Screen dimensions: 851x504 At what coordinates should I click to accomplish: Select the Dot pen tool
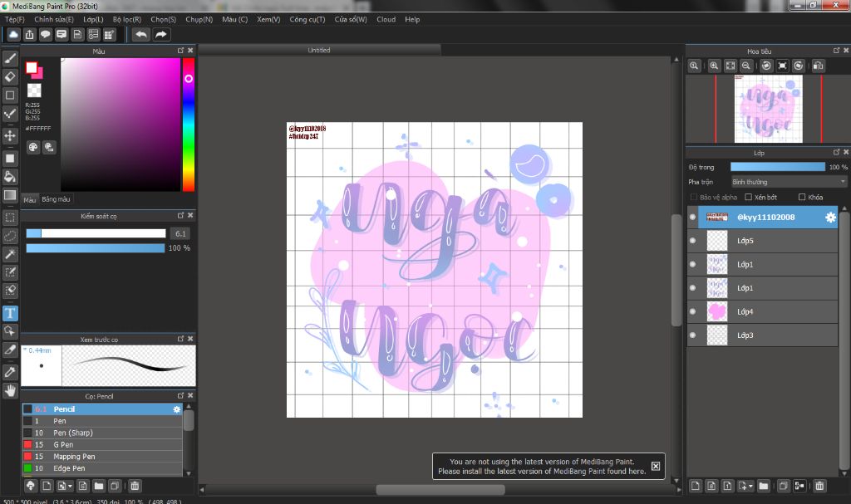click(10, 114)
